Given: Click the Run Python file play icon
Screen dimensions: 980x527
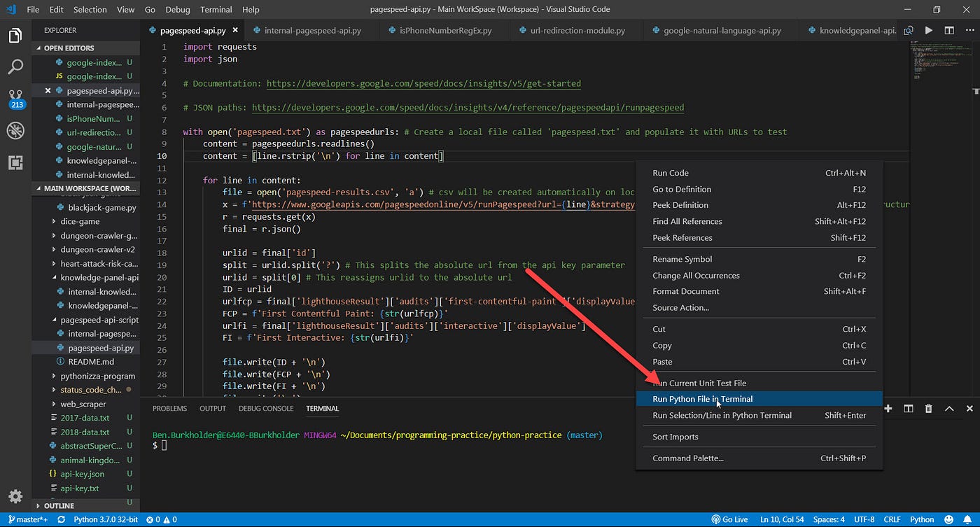Looking at the screenshot, I should click(929, 31).
